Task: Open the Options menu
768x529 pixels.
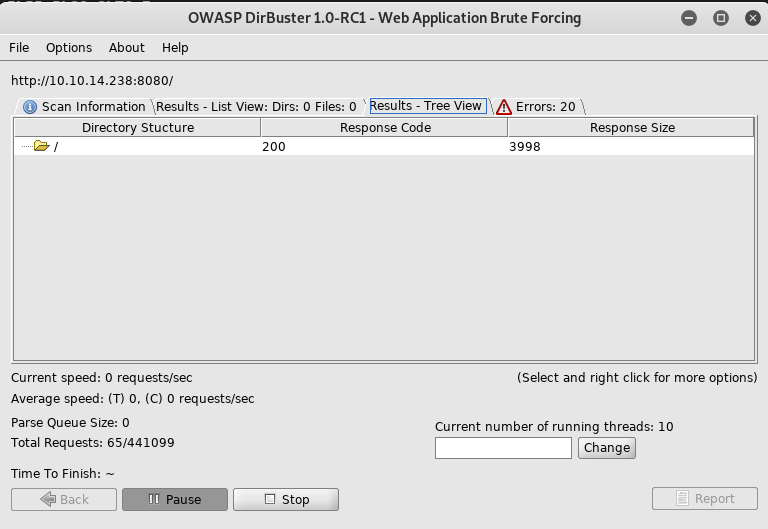Action: point(69,47)
